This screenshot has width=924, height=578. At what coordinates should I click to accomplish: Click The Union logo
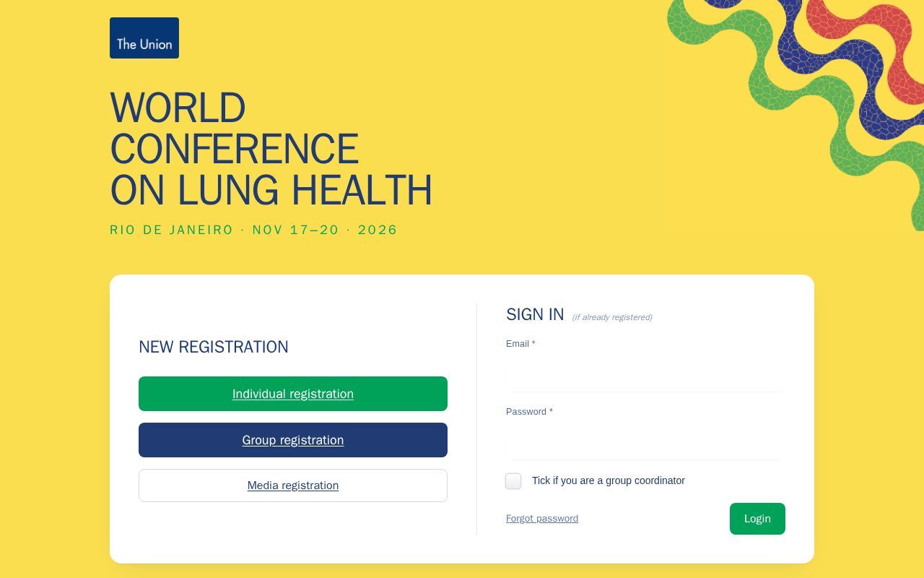[144, 38]
